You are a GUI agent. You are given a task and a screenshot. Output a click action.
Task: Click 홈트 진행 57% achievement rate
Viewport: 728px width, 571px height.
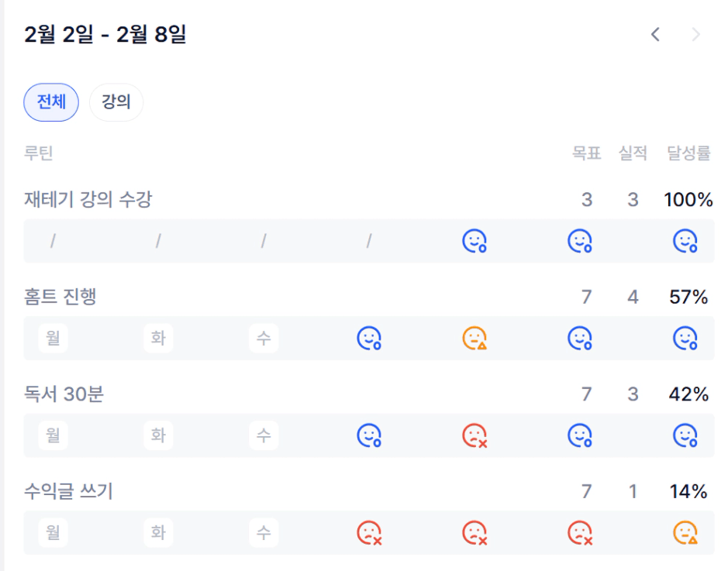coord(688,297)
